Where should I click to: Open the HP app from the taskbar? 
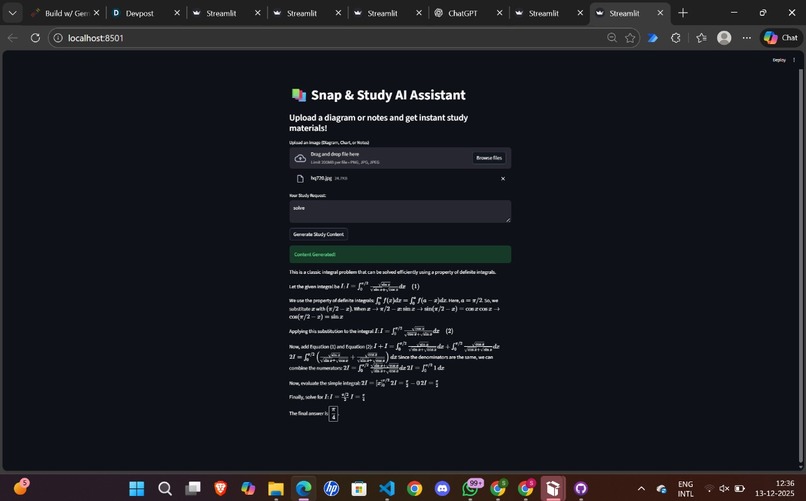[332, 488]
